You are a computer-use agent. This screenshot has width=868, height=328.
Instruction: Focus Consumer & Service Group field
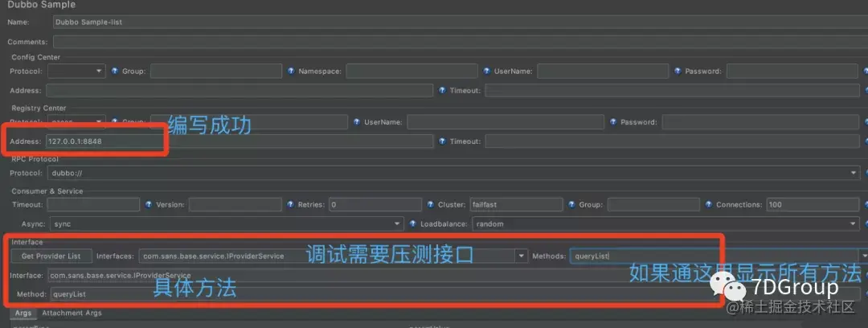point(653,204)
